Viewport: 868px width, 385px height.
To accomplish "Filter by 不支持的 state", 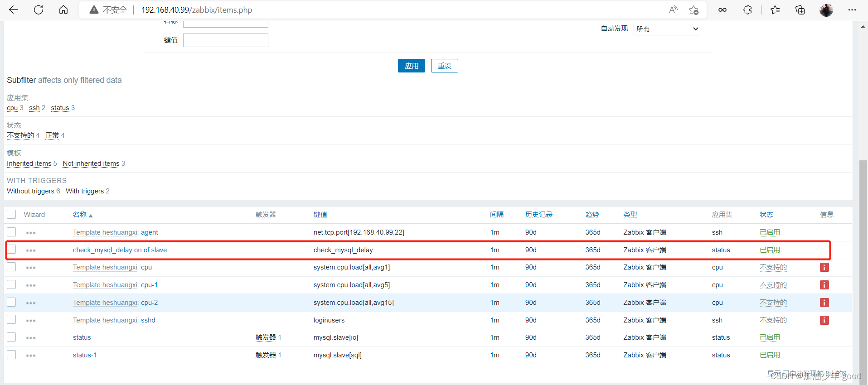I will (20, 135).
